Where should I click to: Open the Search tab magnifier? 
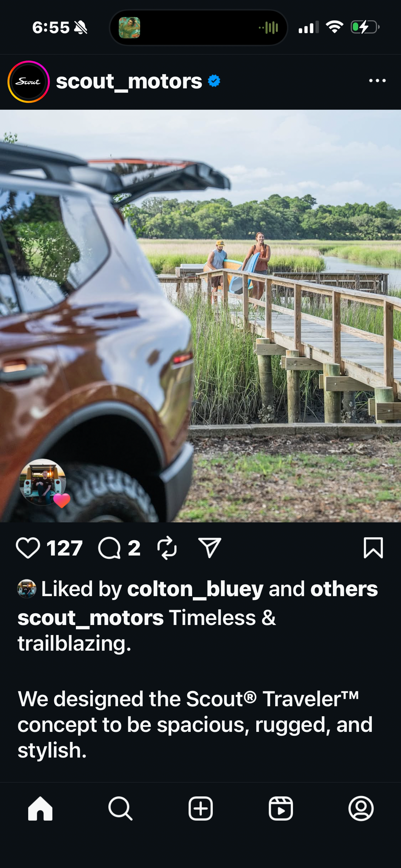pyautogui.click(x=120, y=808)
